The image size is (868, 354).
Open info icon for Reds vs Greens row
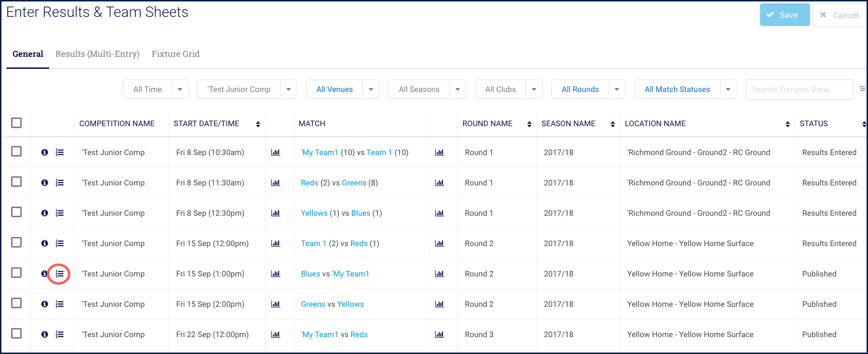pos(45,183)
